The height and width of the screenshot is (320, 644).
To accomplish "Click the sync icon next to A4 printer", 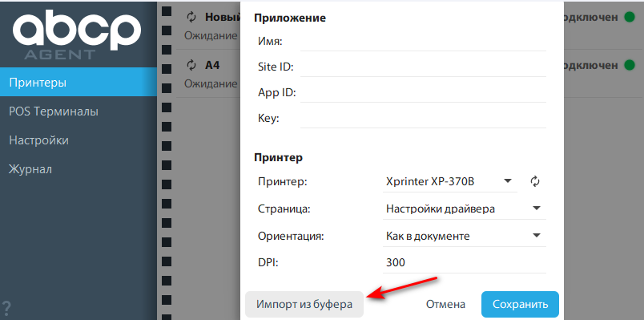I will pyautogui.click(x=191, y=65).
